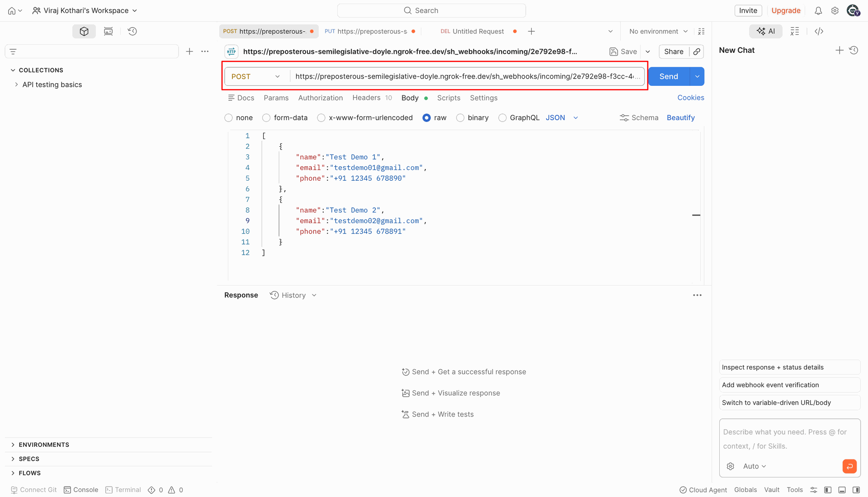Click the blue Send button
The height and width of the screenshot is (497, 868).
pyautogui.click(x=669, y=76)
